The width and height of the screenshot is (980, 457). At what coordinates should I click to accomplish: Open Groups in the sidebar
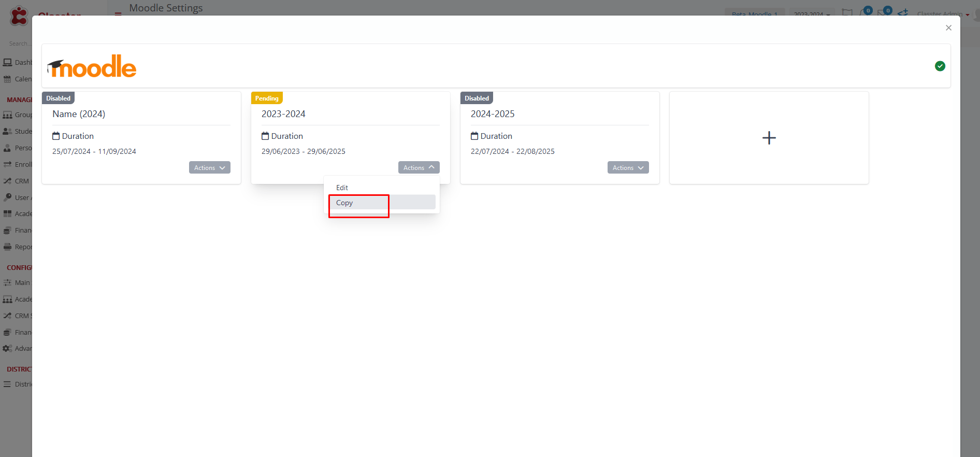[x=17, y=115]
